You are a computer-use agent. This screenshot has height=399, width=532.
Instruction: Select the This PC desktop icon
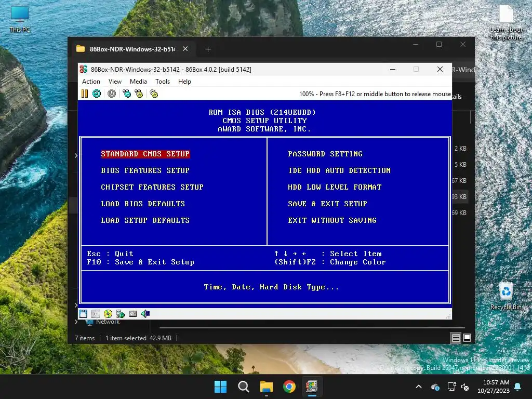click(x=20, y=20)
